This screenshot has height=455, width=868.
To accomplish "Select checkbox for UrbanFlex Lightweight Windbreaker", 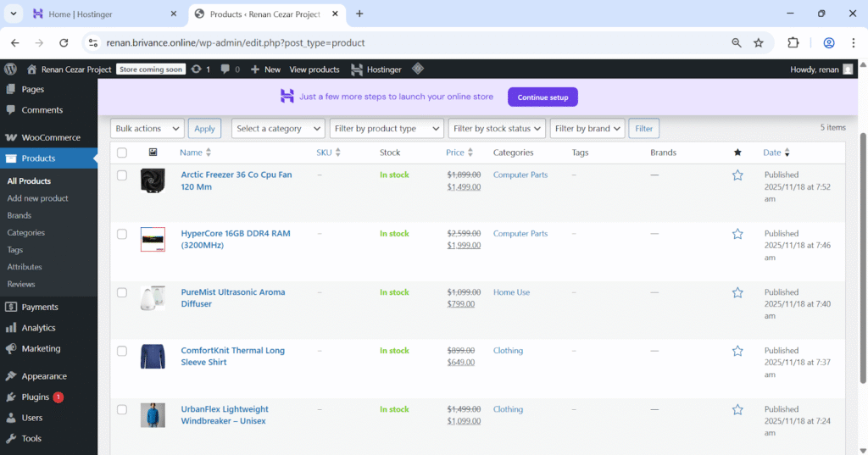I will coord(122,409).
